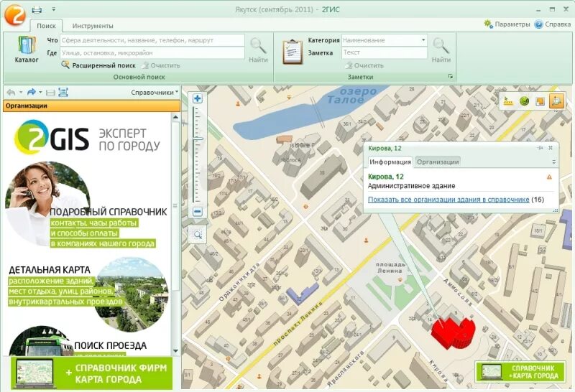Click the Подробный справочник promo heading
Screen dimensions: 575x392
pos(109,212)
